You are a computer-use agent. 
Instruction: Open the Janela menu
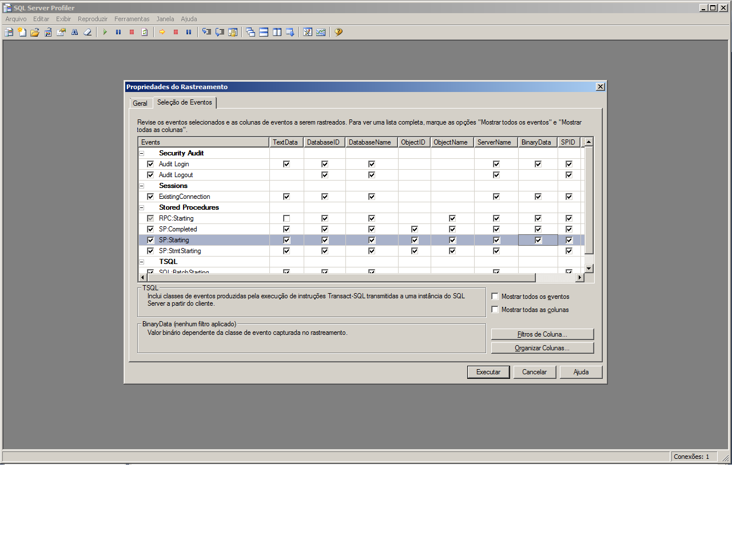pos(165,19)
